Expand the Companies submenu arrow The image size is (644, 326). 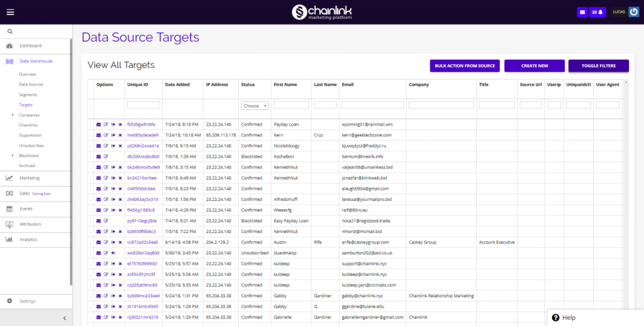click(x=13, y=115)
